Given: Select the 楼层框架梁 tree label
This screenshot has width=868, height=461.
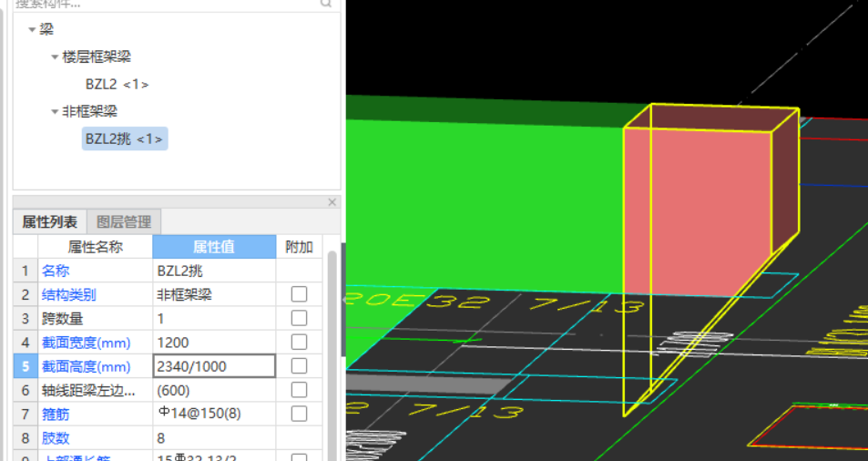Looking at the screenshot, I should coord(97,56).
